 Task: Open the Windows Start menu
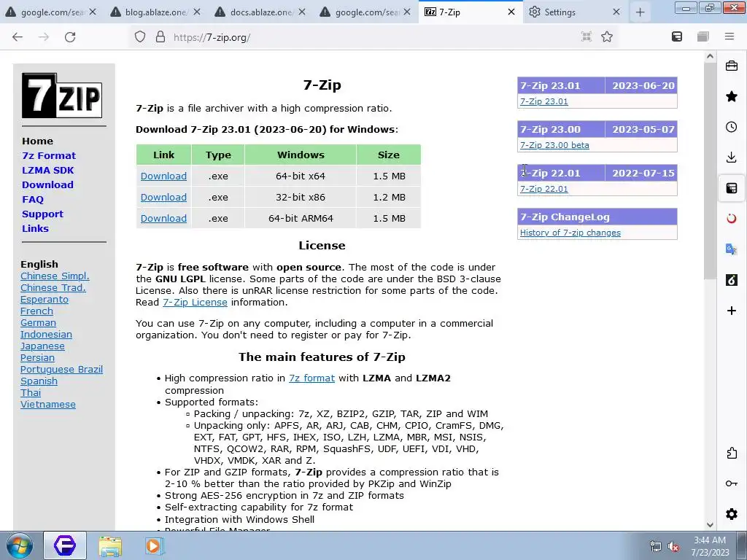(20, 545)
